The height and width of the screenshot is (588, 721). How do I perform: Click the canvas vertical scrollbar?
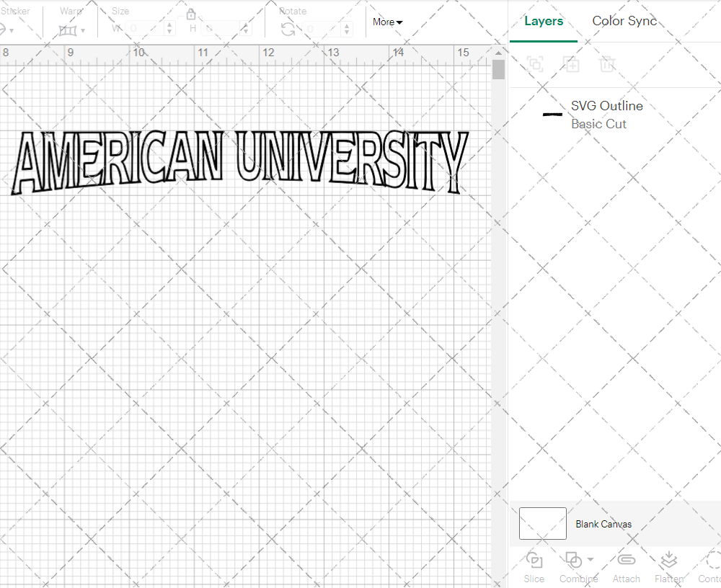click(x=497, y=68)
